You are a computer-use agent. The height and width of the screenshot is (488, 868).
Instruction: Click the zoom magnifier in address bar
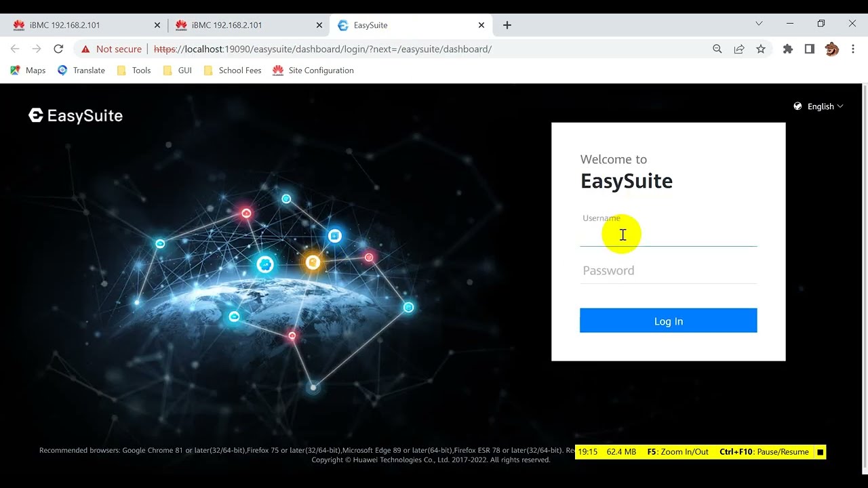717,49
